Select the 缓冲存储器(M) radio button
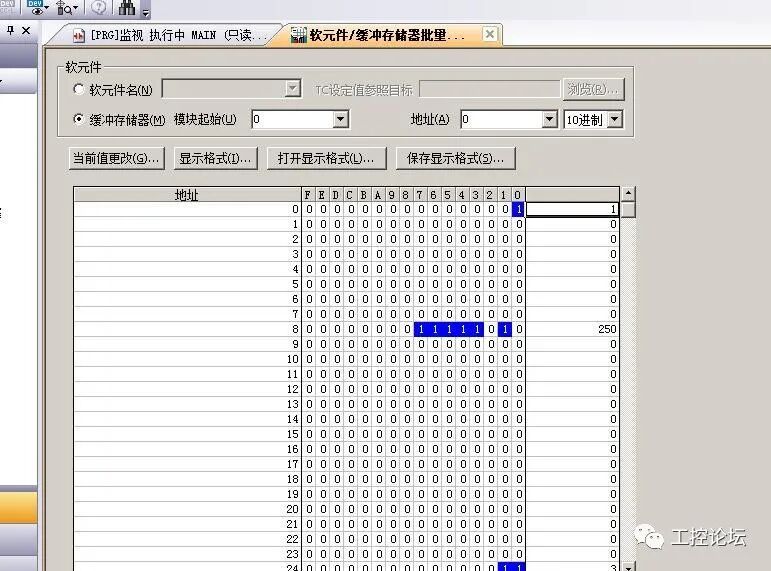Viewport: 771px width, 571px height. [x=78, y=119]
